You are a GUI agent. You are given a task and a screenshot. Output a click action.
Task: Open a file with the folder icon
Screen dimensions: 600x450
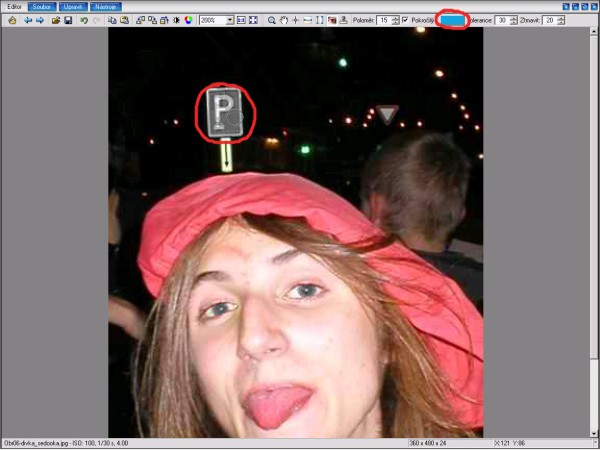(x=56, y=20)
